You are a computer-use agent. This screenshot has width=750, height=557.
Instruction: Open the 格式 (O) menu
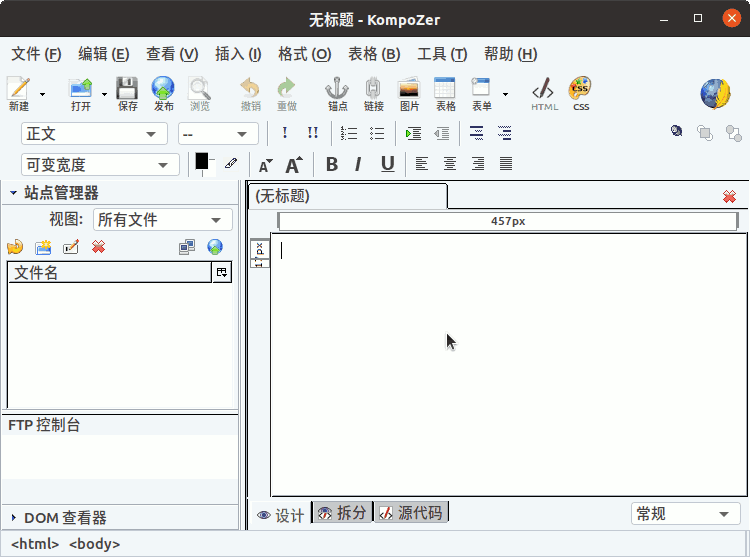tap(305, 54)
